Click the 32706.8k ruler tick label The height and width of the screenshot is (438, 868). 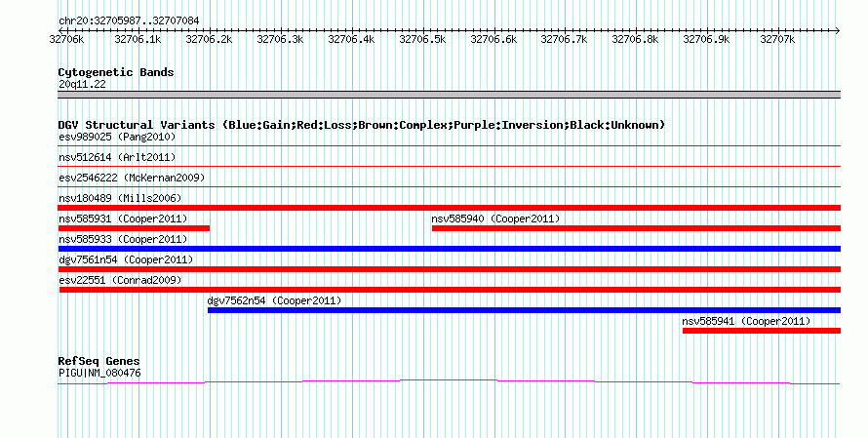pyautogui.click(x=635, y=39)
